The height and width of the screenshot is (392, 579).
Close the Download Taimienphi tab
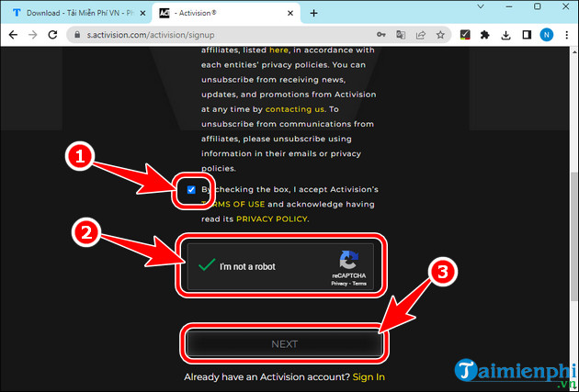click(142, 13)
